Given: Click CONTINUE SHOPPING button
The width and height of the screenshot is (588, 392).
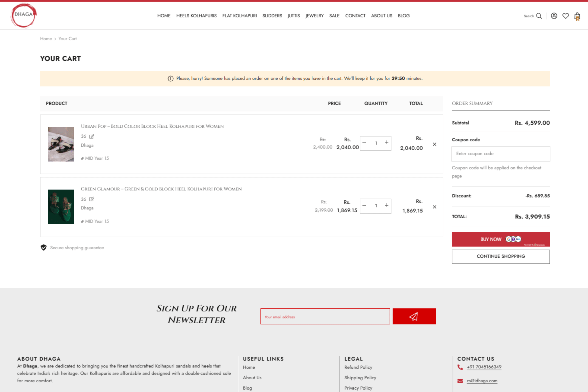Looking at the screenshot, I should click(500, 257).
